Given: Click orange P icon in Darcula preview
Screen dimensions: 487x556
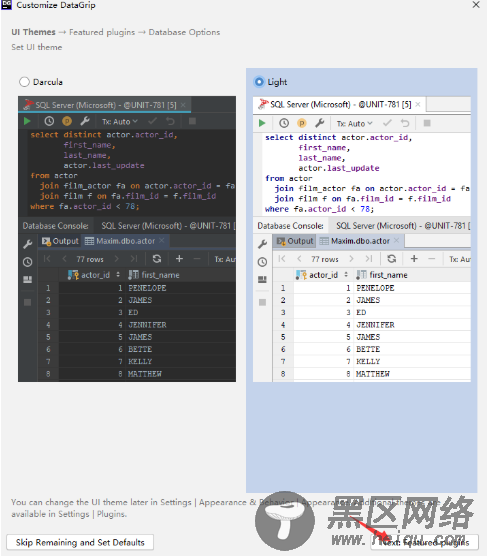Looking at the screenshot, I should click(67, 121).
